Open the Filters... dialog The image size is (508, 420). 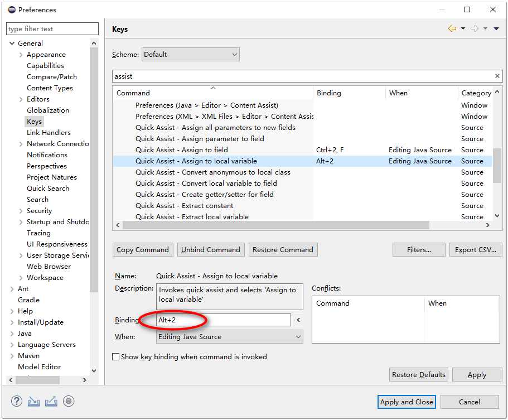click(419, 250)
